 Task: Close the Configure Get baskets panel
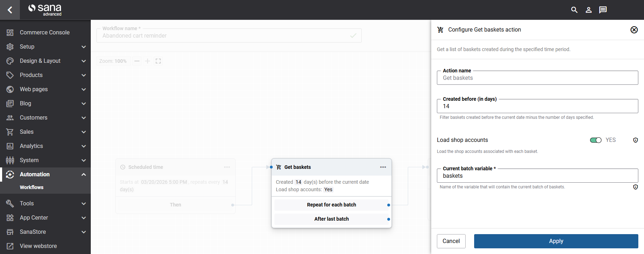[634, 30]
